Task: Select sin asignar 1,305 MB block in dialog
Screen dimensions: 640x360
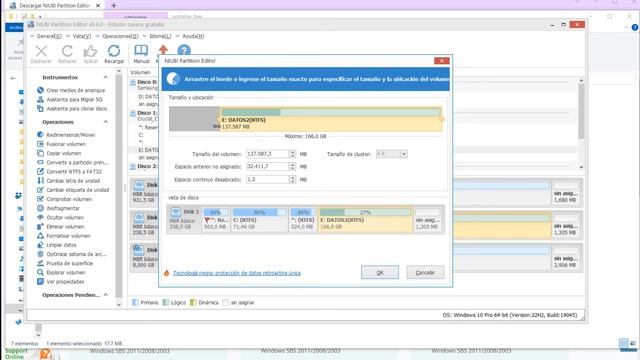Action: pos(427,219)
